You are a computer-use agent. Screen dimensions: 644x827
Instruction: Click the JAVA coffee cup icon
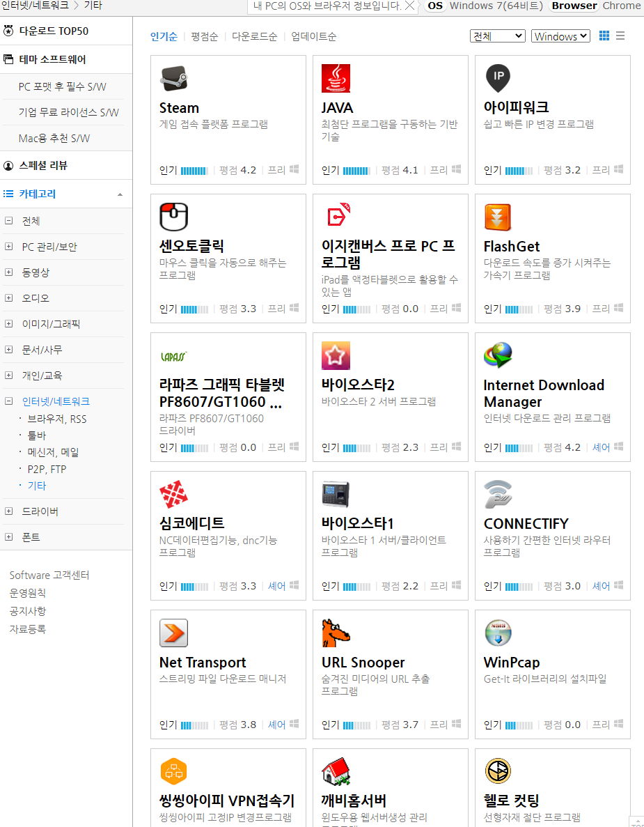336,79
